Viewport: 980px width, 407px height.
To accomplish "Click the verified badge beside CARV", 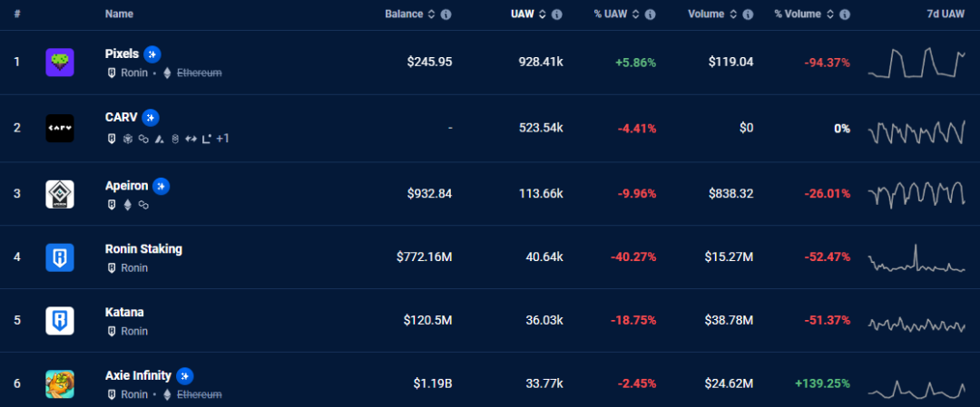I will [151, 117].
